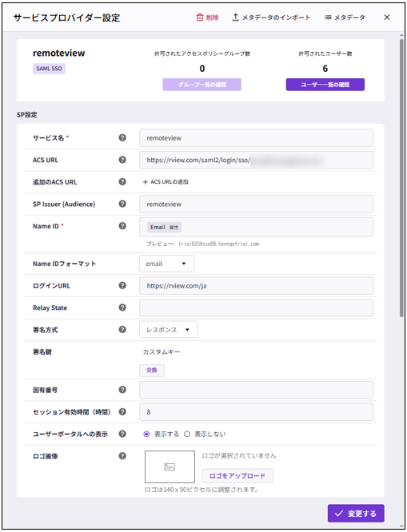The image size is (407, 532).
Task: Select the 表示する radio button
Action: click(146, 435)
